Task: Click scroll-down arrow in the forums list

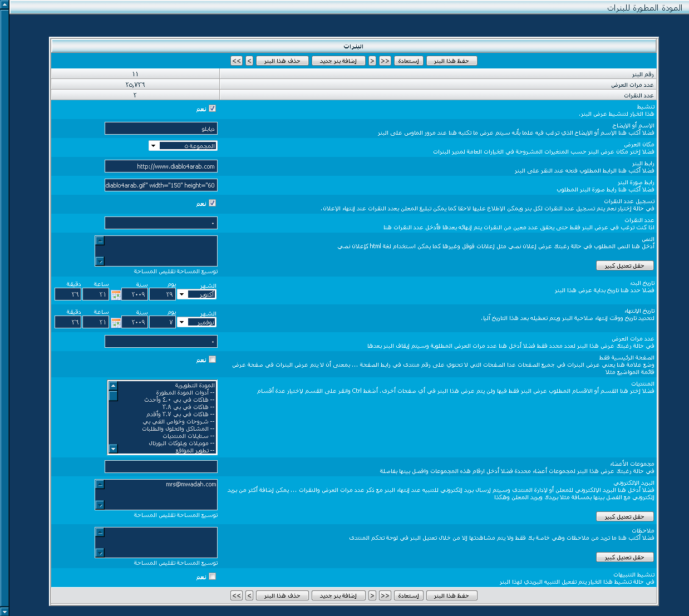Action: click(114, 449)
